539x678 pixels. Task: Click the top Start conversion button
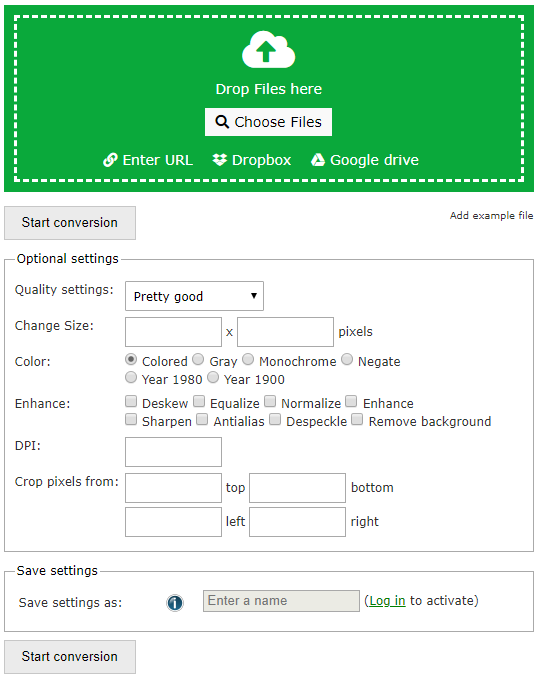pyautogui.click(x=70, y=223)
